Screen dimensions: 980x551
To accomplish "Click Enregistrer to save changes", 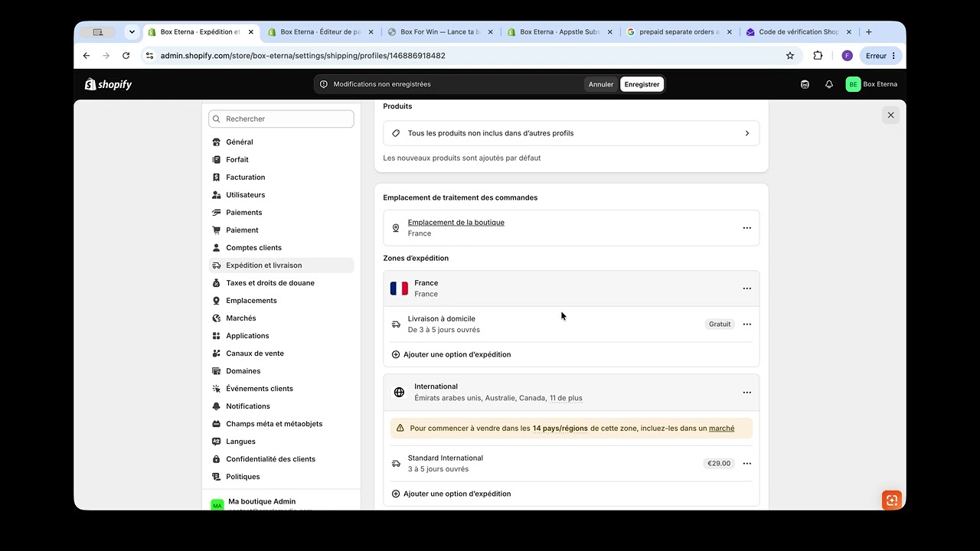I will coord(642,84).
